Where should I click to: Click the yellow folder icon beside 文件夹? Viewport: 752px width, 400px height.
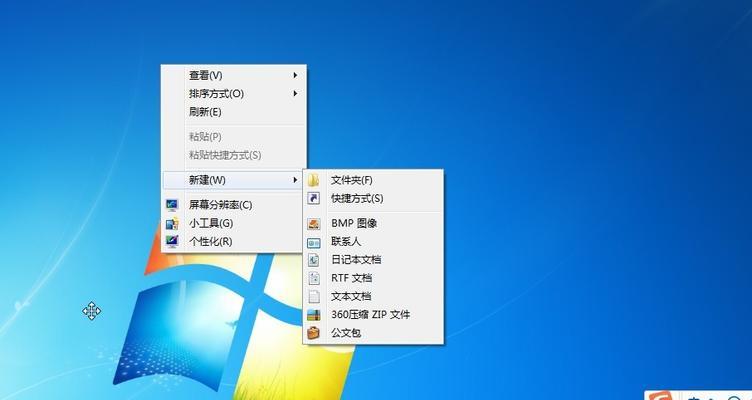click(314, 180)
